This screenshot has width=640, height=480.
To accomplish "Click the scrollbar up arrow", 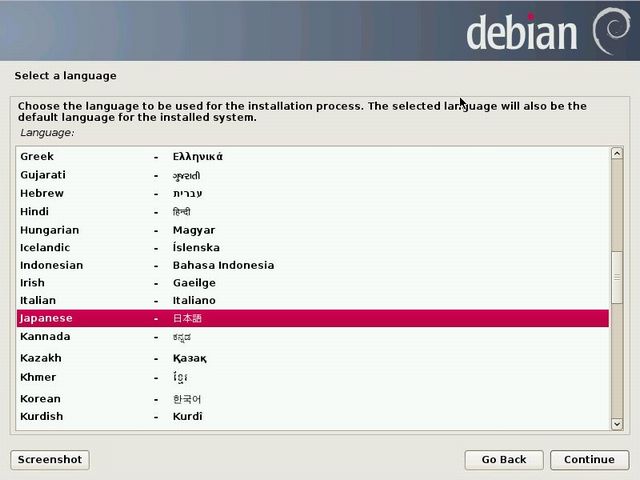I will pos(617,153).
